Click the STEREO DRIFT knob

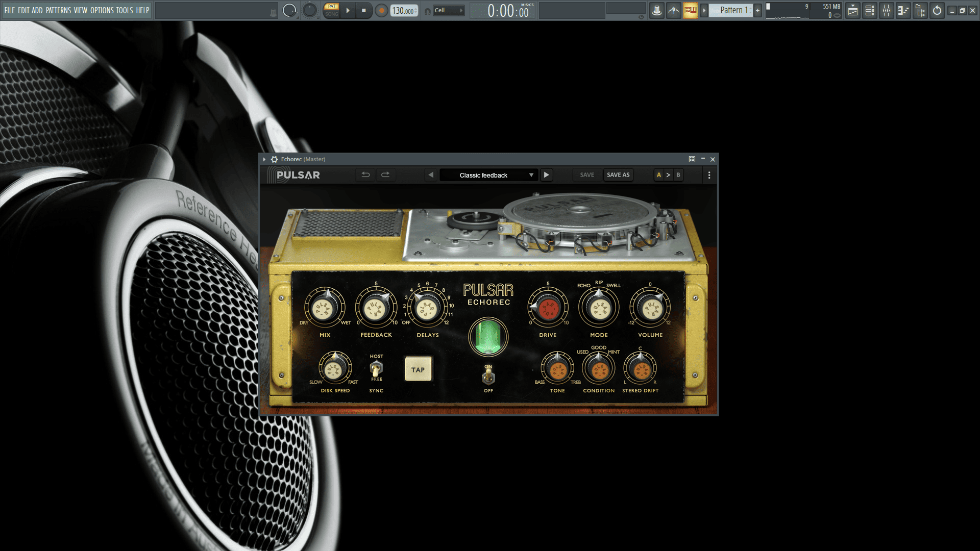(640, 368)
